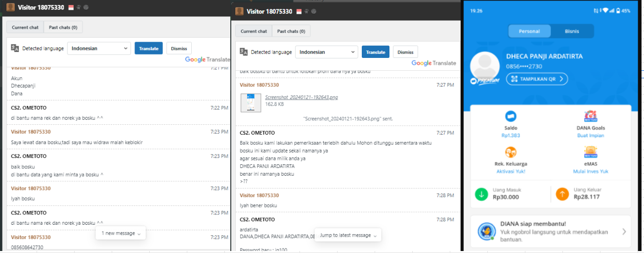Click the 'Password baru : in100' line
644x253 pixels.
pyautogui.click(x=263, y=249)
